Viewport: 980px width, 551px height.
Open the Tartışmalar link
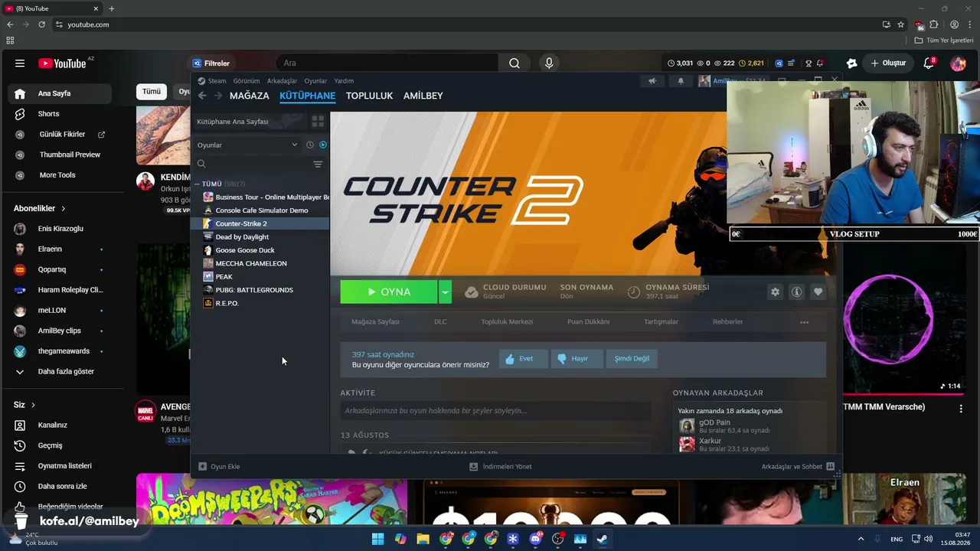661,322
